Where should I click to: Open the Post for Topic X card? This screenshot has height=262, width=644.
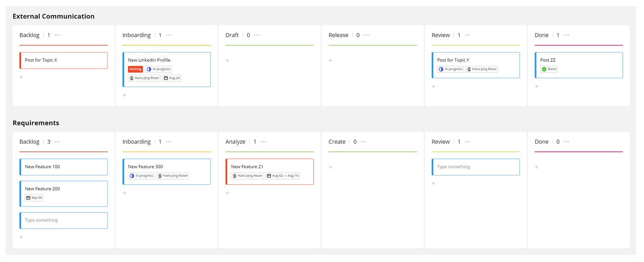point(63,60)
